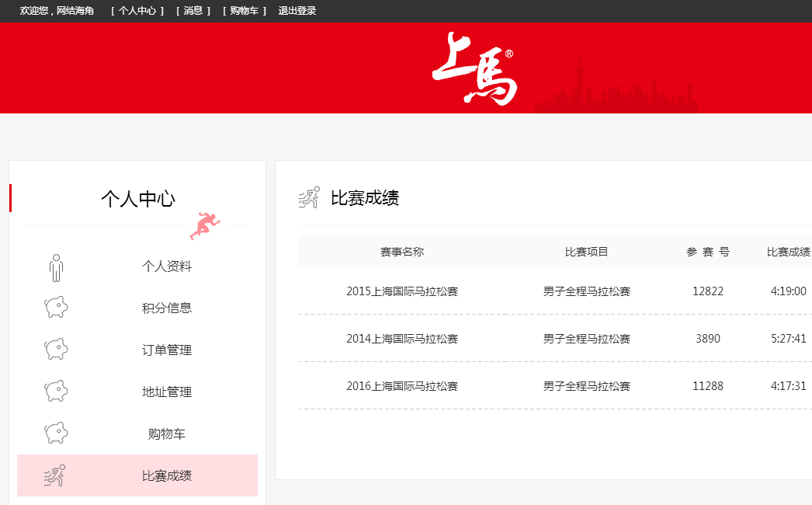This screenshot has height=505, width=812.
Task: Click 男子全程马拉松赛 in the 2016 row
Action: pos(587,386)
